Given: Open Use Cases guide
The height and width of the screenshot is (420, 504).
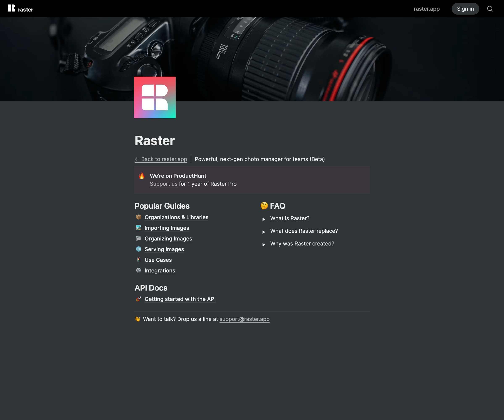Looking at the screenshot, I should [x=158, y=260].
